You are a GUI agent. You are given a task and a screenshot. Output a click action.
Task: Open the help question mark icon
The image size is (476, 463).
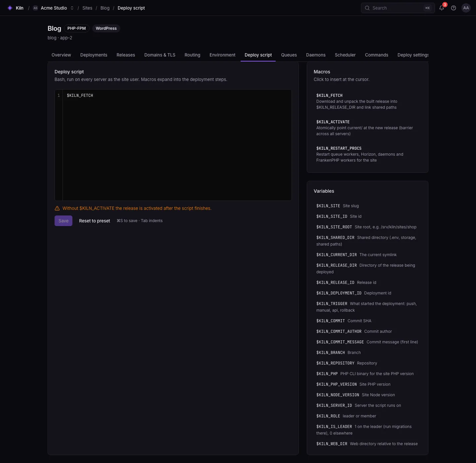(x=454, y=8)
